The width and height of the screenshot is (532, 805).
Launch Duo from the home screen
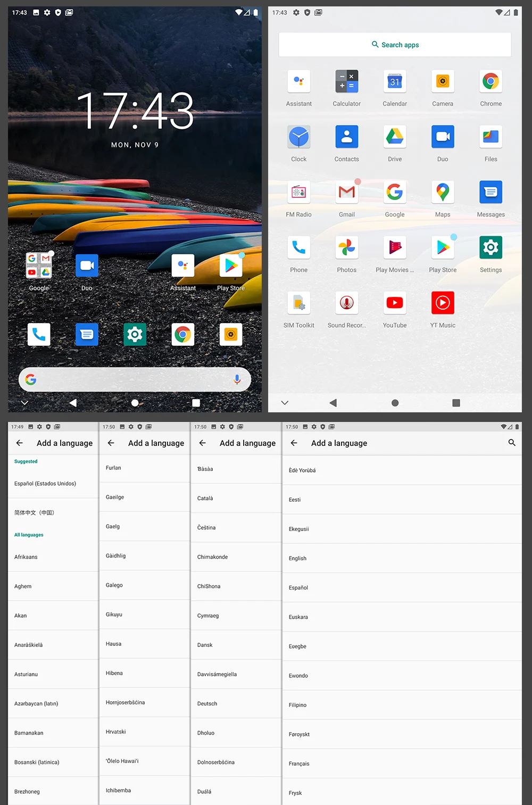click(87, 265)
